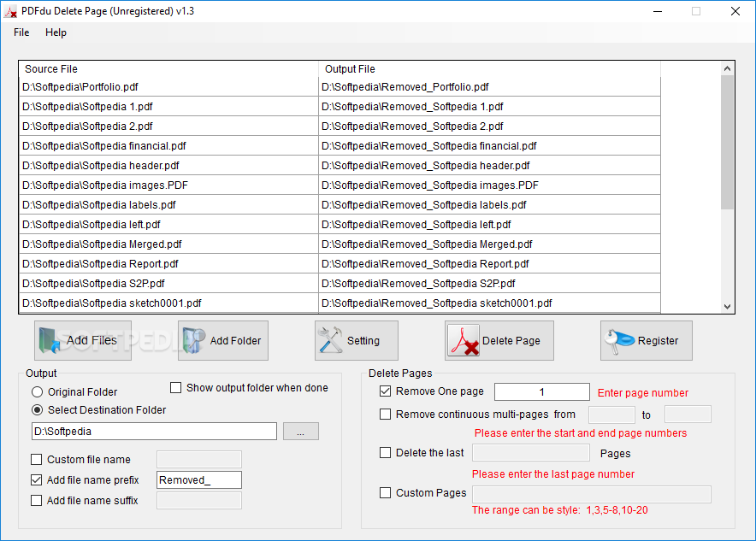
Task: Click the Add Folder icon
Action: tap(194, 341)
